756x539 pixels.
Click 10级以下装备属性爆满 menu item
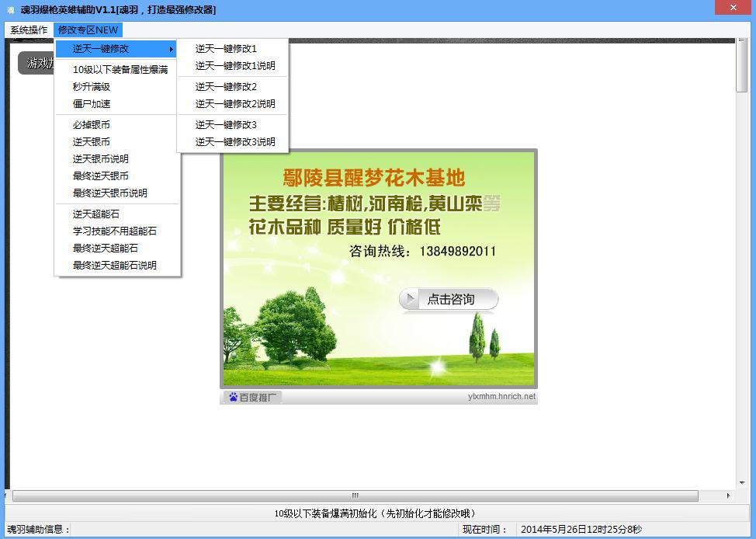120,70
